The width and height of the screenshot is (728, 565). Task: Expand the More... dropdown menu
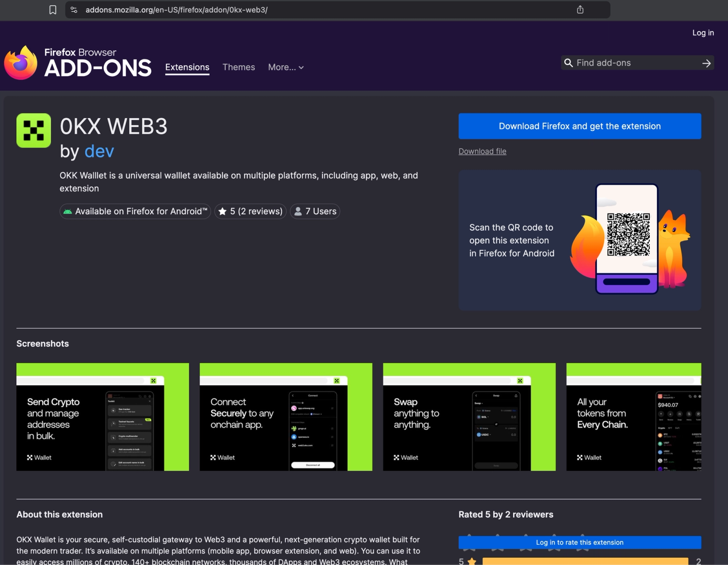click(x=286, y=67)
